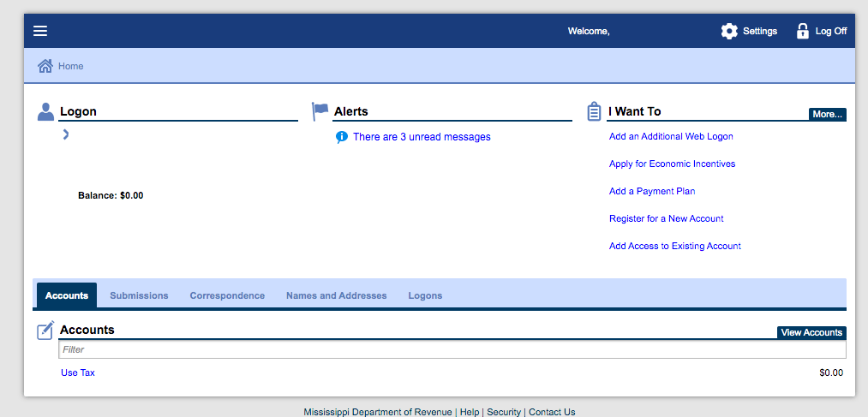The width and height of the screenshot is (868, 417).
Task: Click into the accounts Filter field
Action: point(452,349)
